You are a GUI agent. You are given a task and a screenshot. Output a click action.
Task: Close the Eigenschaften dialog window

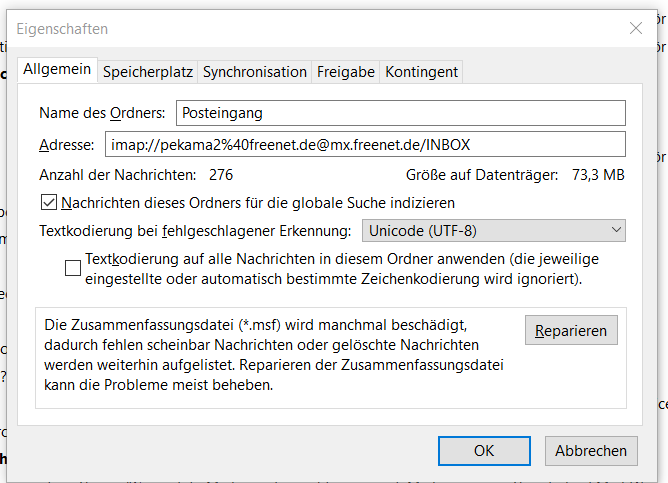tap(636, 29)
